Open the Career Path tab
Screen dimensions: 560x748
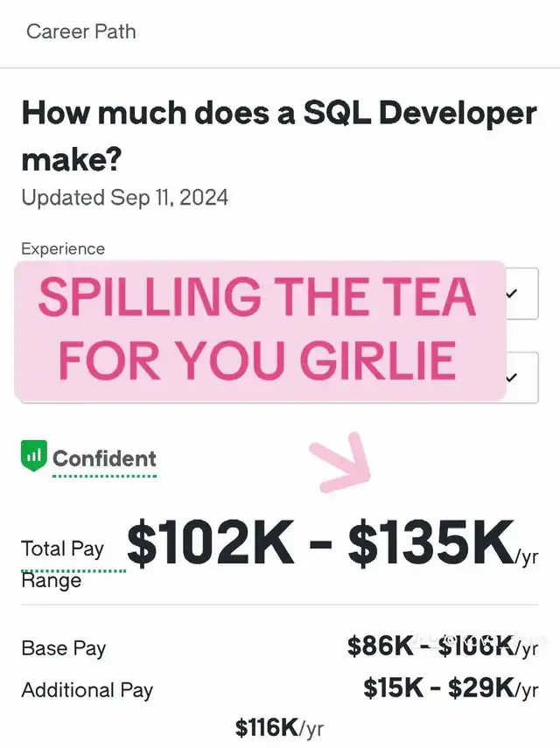[80, 32]
